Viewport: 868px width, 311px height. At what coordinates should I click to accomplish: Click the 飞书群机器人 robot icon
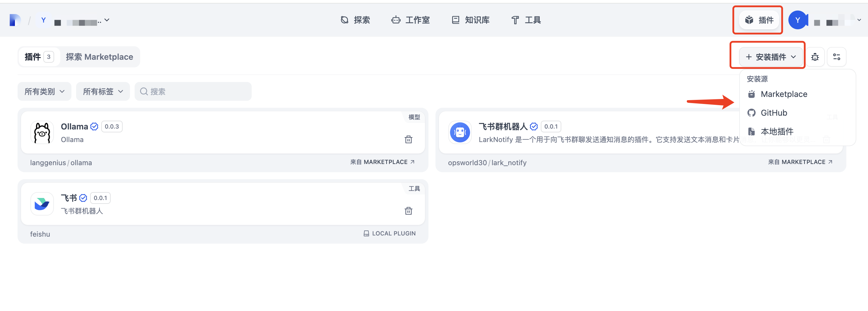(x=460, y=133)
